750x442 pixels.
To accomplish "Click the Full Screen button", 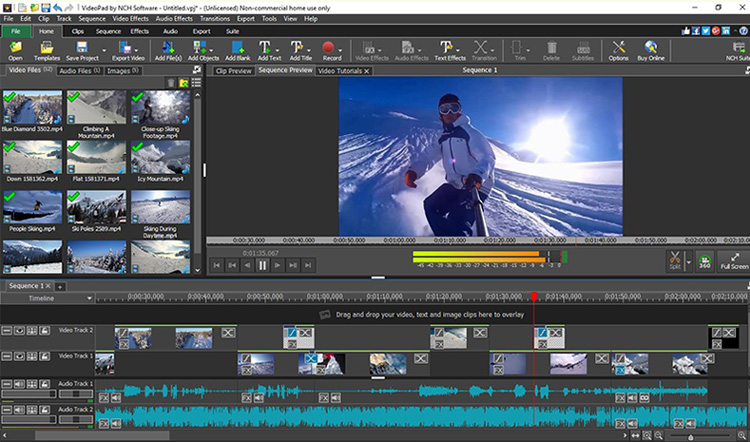I will (x=734, y=261).
